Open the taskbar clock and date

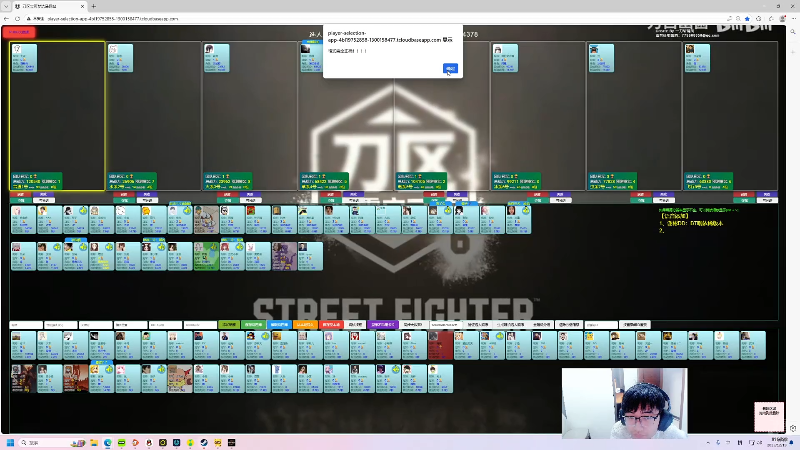click(779, 442)
